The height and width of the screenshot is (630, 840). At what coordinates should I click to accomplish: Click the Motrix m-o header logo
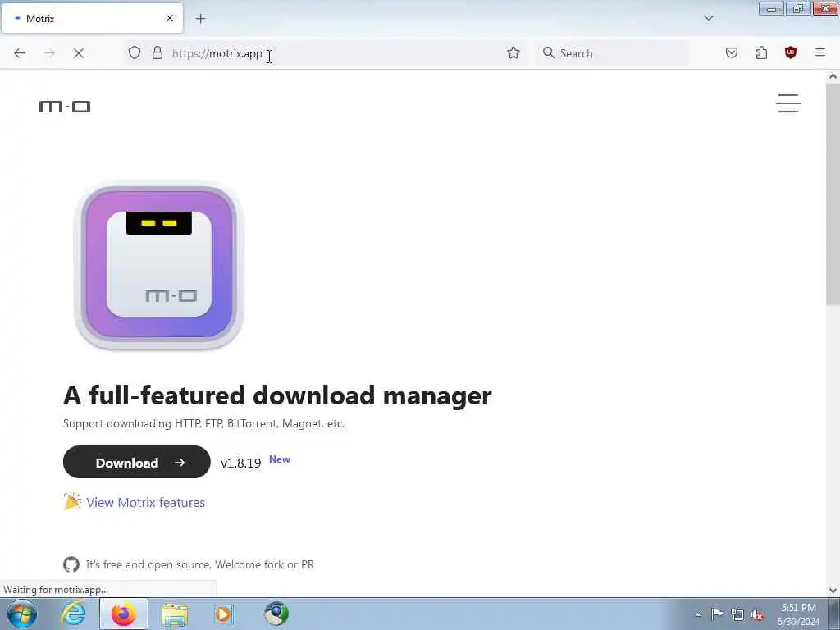click(65, 107)
